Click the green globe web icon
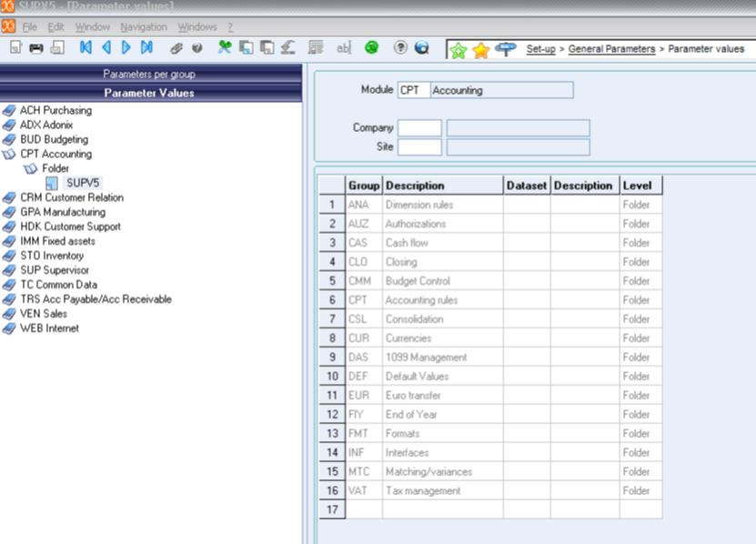The height and width of the screenshot is (544, 756). point(370,47)
